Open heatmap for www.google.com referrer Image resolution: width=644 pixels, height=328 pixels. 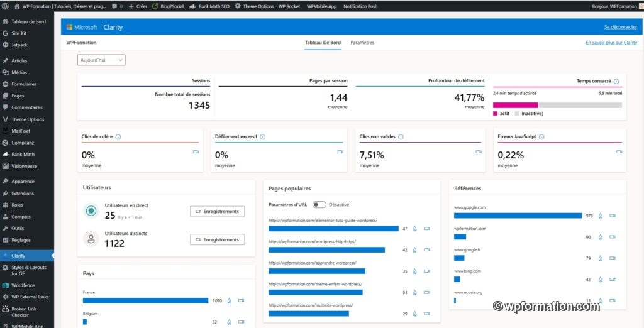[600, 216]
